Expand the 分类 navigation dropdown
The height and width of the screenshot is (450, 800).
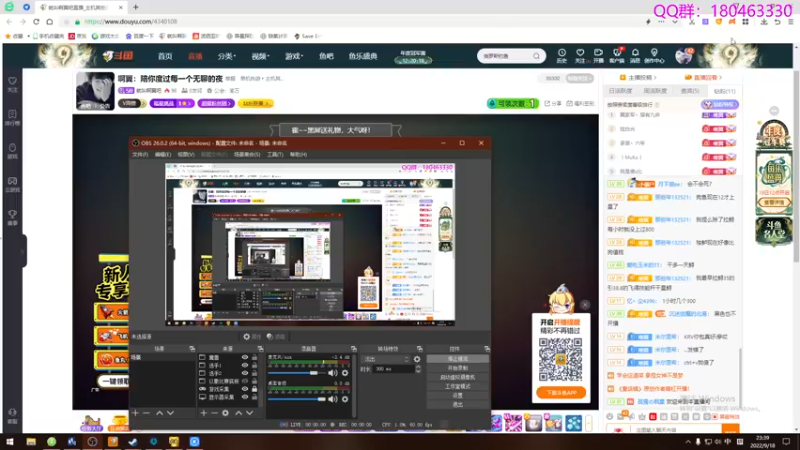pos(227,56)
